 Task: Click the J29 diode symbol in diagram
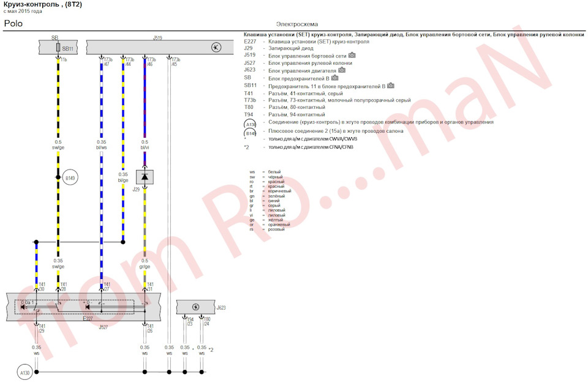(145, 177)
